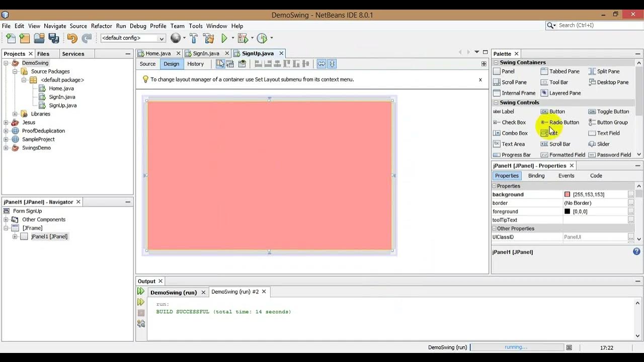Screen dimensions: 644x362
Task: Click second green re-run arrows icon in Output
Action: 141,302
